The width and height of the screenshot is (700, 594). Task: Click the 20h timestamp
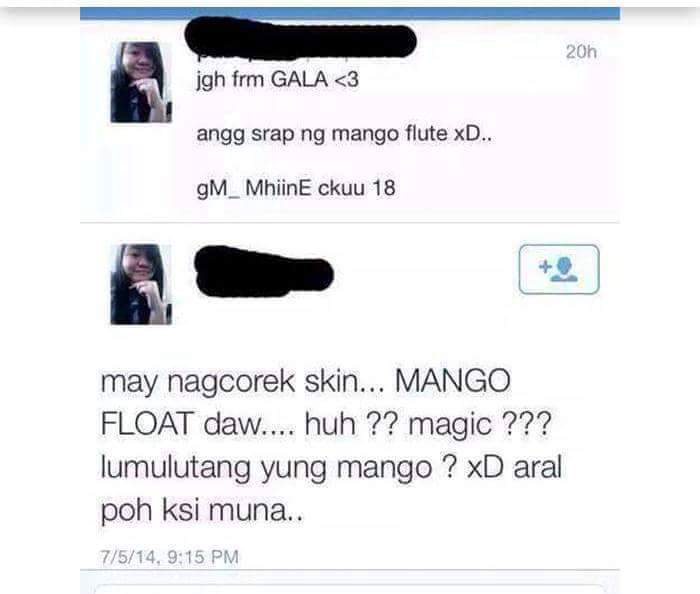point(581,52)
